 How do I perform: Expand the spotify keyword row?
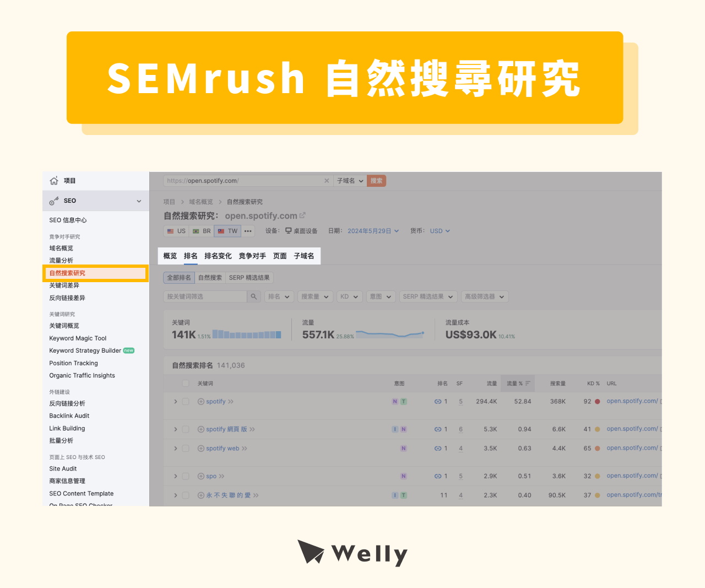[x=176, y=402]
